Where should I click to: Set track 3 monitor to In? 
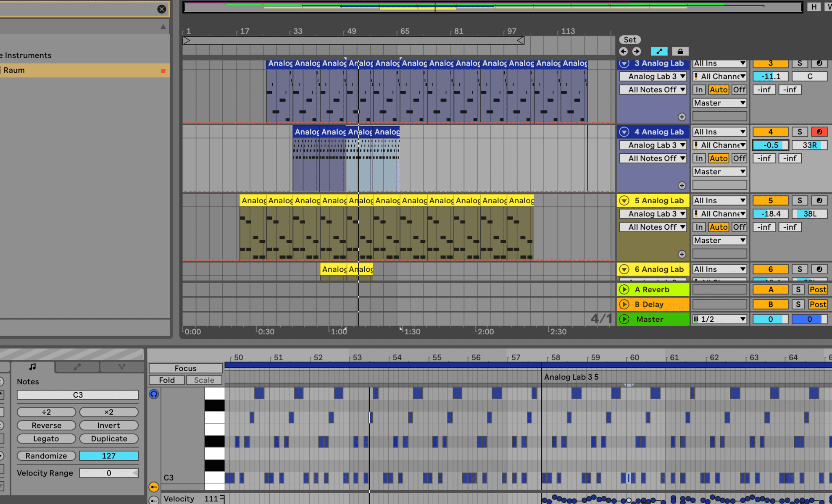pos(699,89)
